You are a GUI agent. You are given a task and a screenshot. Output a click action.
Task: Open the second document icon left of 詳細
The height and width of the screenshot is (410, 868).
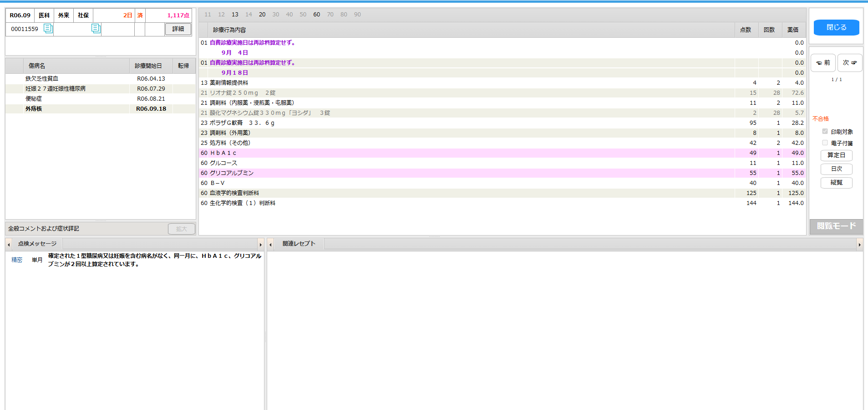[96, 29]
